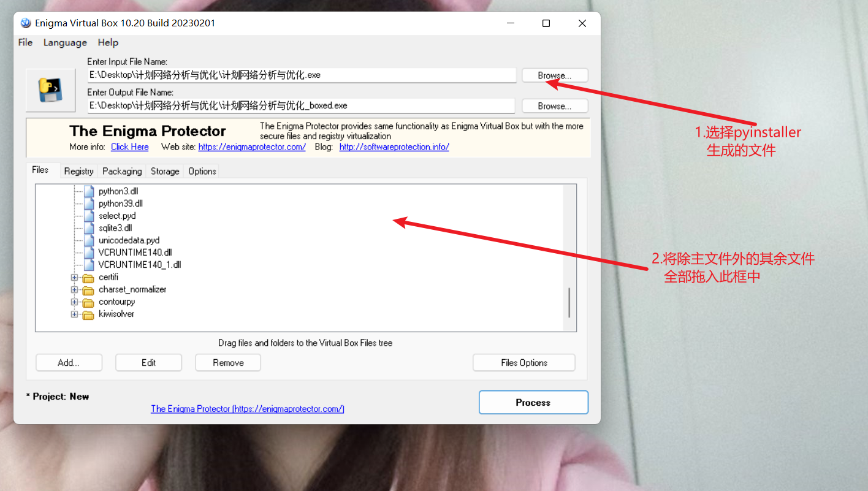Select the select.pyd file name

point(117,216)
